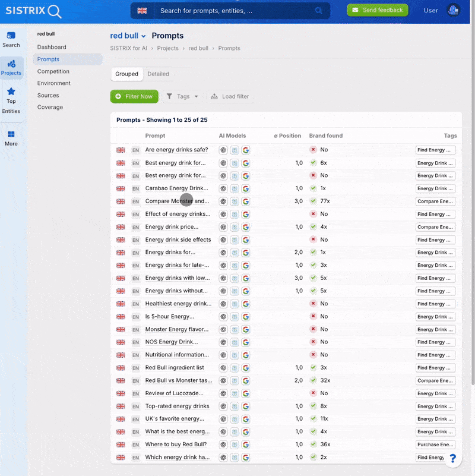Click the Load filter button
475x476 pixels.
[x=230, y=96]
